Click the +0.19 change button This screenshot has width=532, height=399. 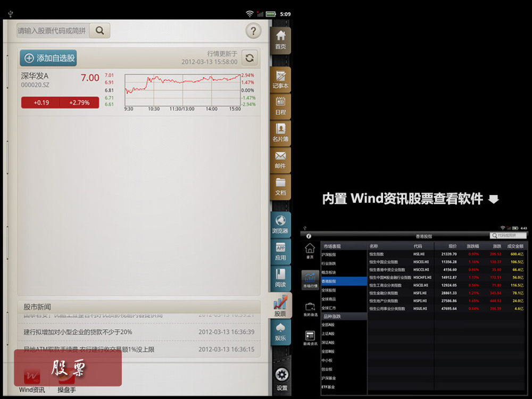click(41, 103)
